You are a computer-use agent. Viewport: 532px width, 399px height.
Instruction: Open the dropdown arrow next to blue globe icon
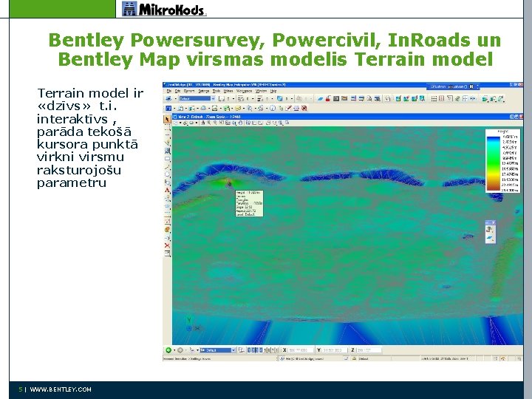click(292, 99)
